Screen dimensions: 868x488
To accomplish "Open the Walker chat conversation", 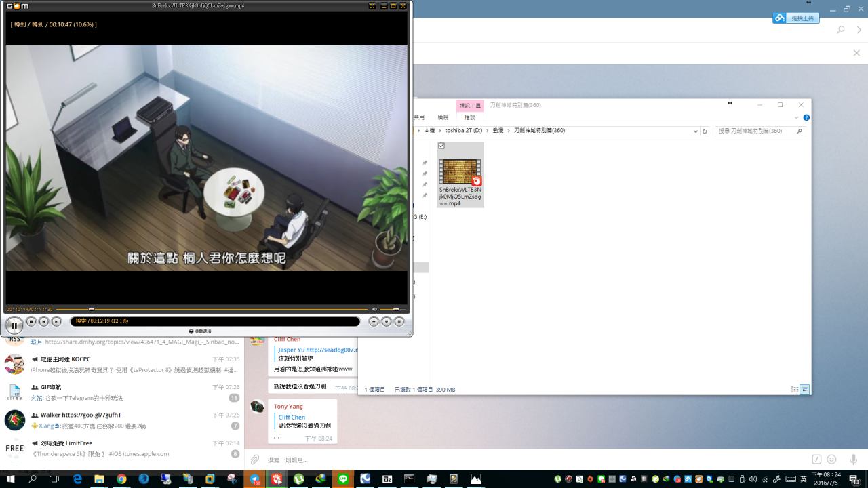I will point(122,420).
